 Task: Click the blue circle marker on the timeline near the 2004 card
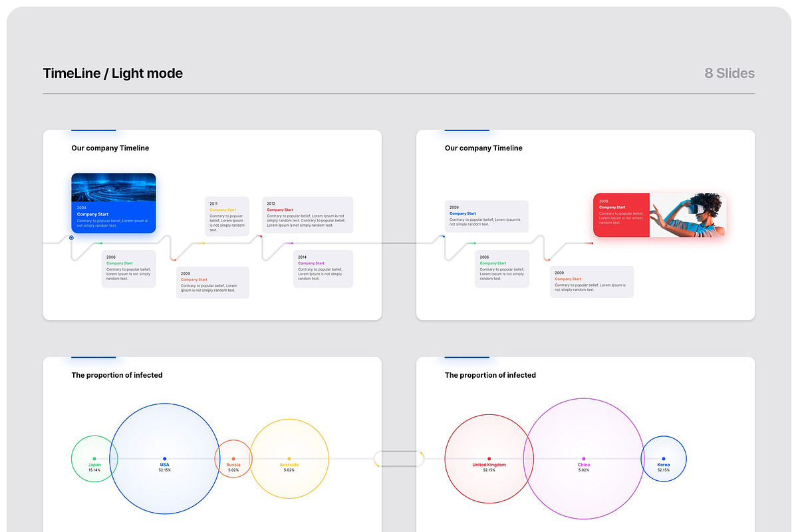71,237
